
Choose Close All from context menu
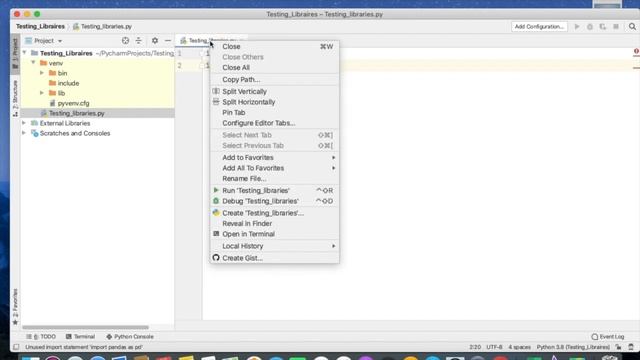click(x=275, y=67)
